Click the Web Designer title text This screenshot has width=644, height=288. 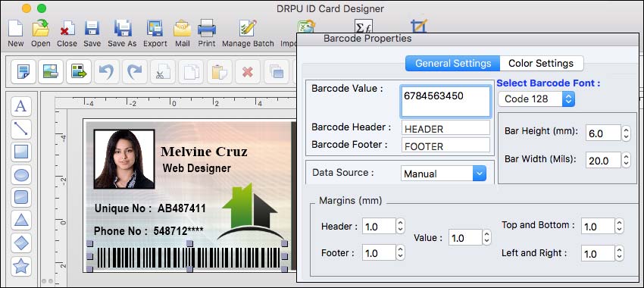[197, 168]
